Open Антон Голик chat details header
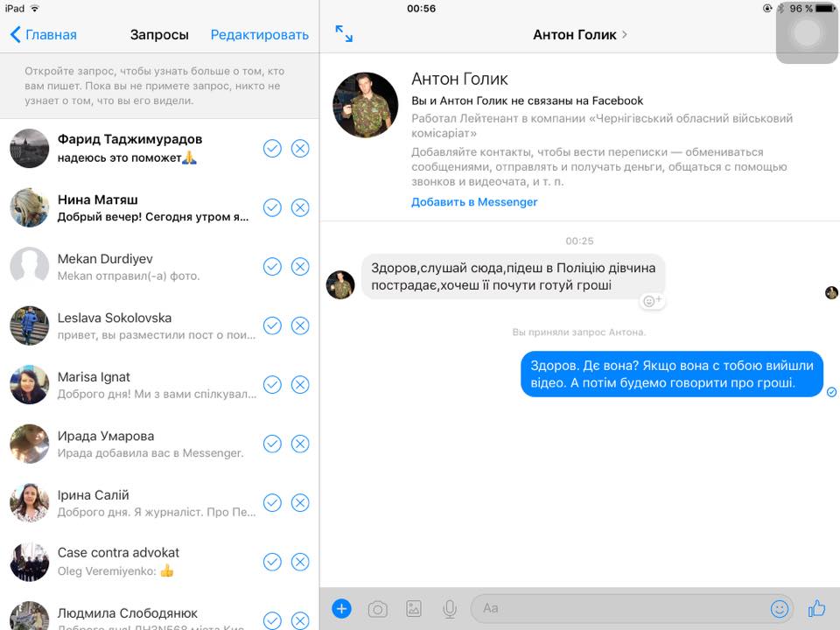This screenshot has height=630, width=840. tap(580, 35)
